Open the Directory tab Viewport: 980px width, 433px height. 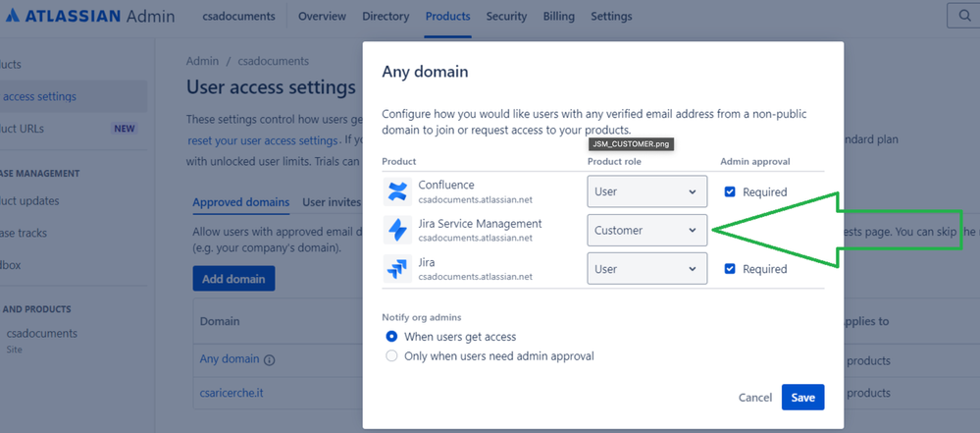click(386, 17)
